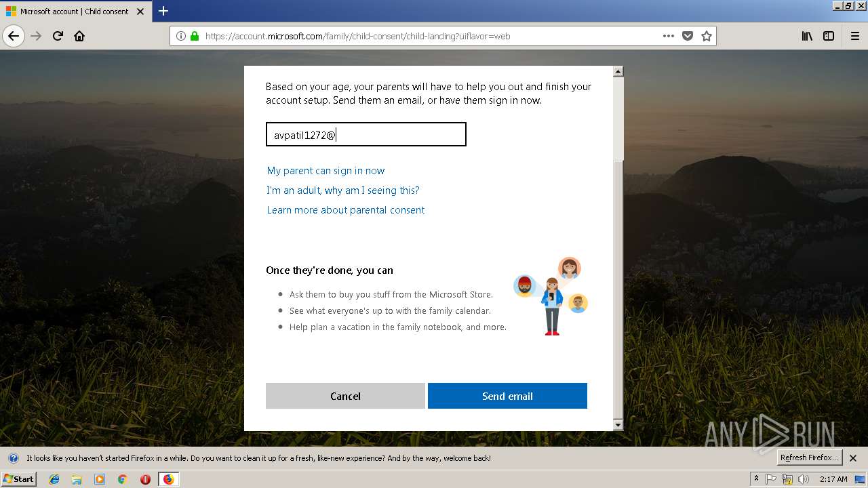Show hidden system tray icons
Image resolution: width=868 pixels, height=488 pixels.
pos(757,479)
